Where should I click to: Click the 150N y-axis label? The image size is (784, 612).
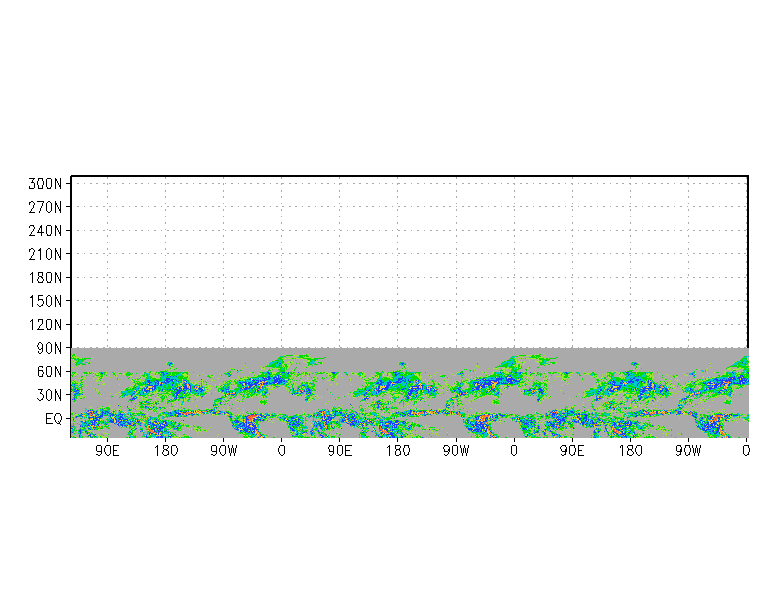pos(45,302)
